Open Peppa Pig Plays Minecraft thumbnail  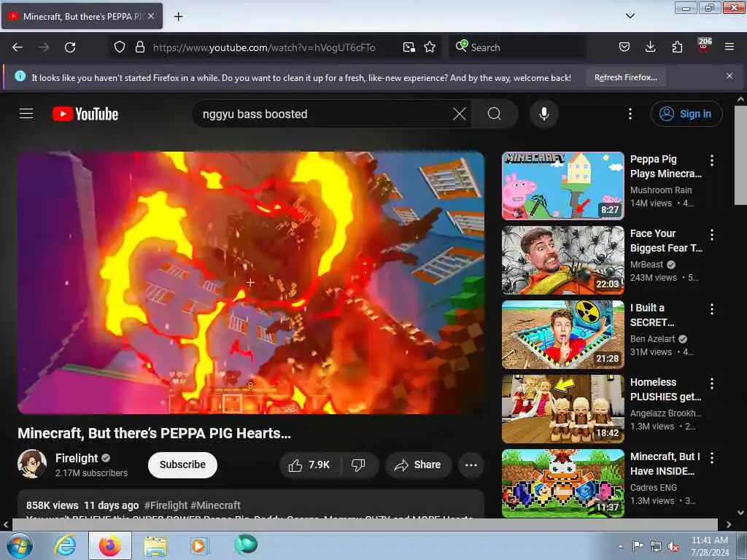562,186
